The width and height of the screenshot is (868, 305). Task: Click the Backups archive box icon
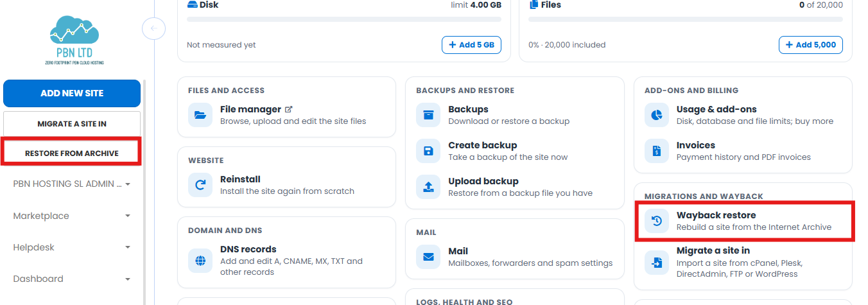tap(428, 115)
